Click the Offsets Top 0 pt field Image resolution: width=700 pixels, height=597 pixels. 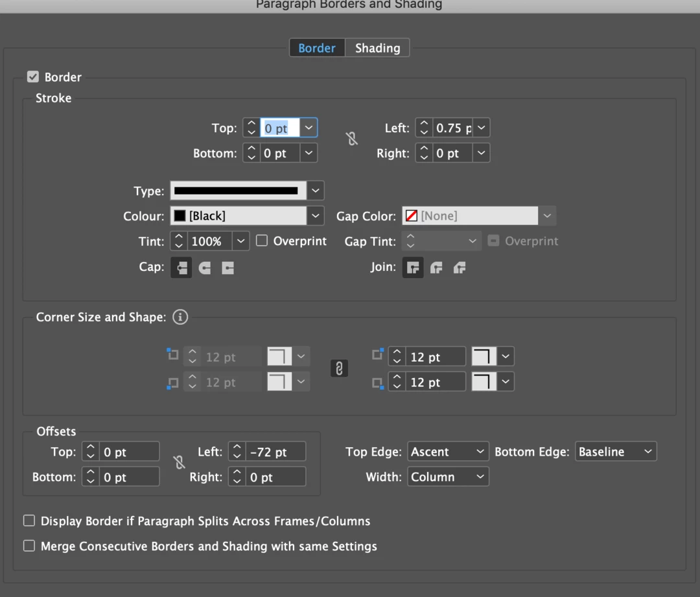click(x=129, y=451)
